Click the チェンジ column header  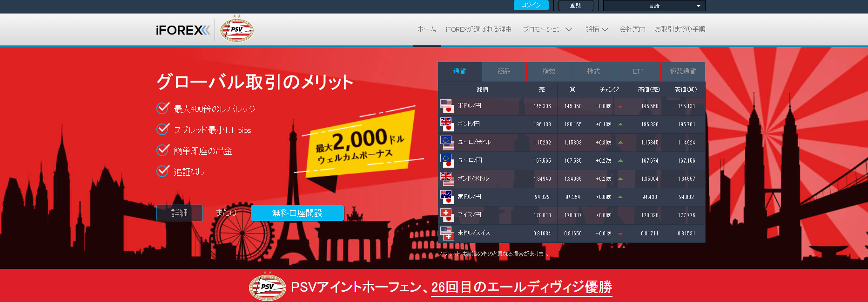point(609,89)
